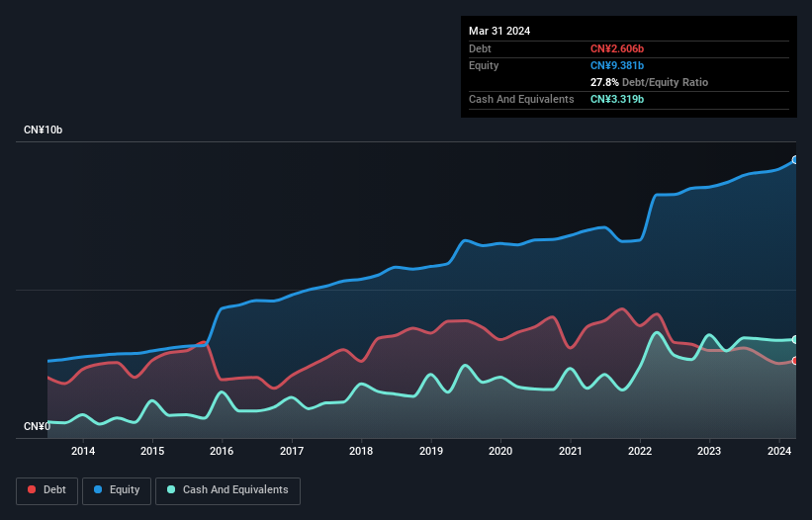Click the 2017 x-axis label
Viewport: 812px width, 520px height.
click(x=292, y=451)
